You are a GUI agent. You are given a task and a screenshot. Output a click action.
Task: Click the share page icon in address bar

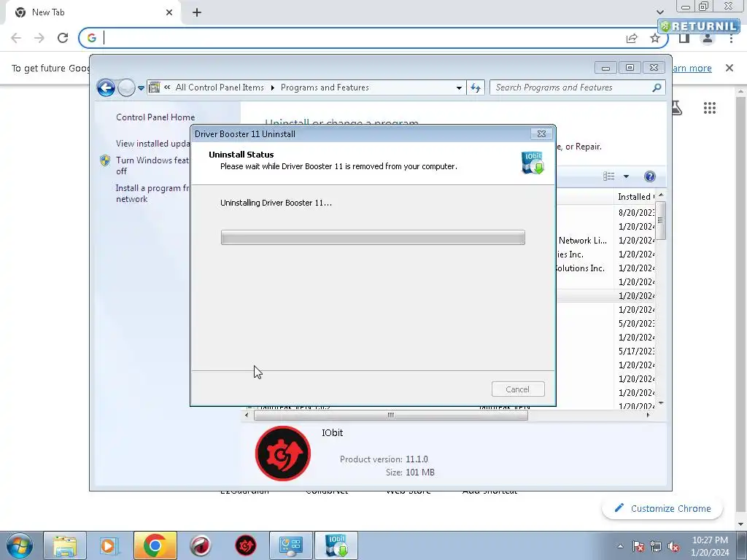coord(632,38)
